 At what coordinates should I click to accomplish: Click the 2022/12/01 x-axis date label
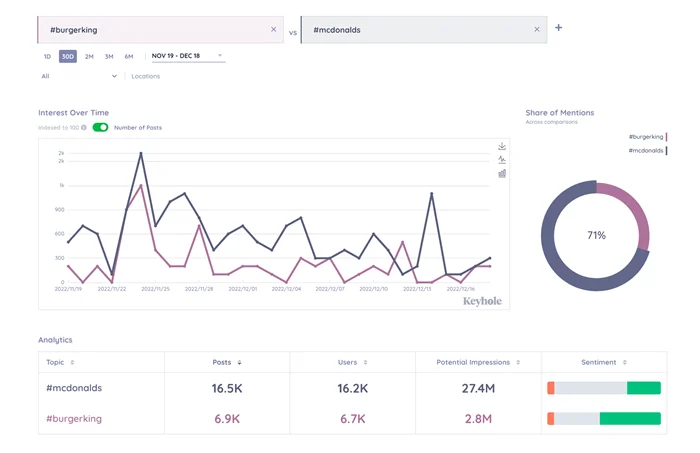243,289
